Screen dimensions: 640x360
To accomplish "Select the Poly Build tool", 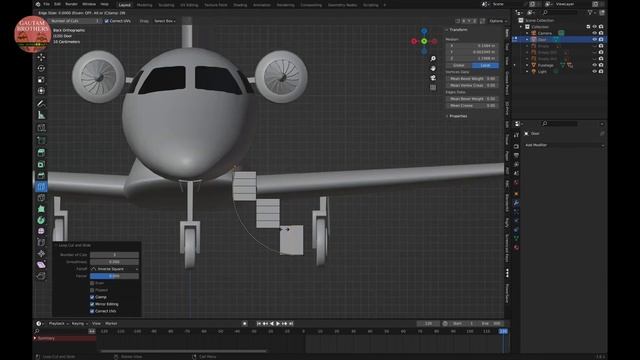I will [x=41, y=209].
